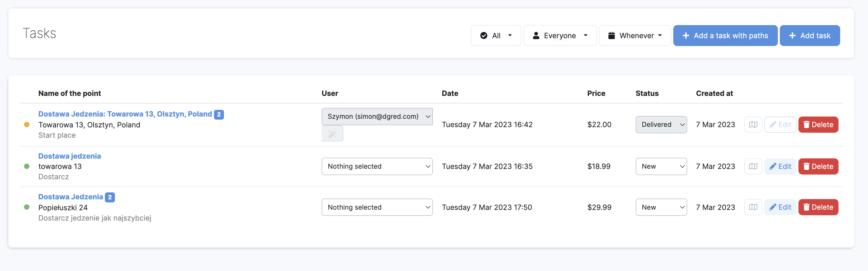This screenshot has height=271, width=868.
Task: Click badge 2 beside the Towarowa 13 title
Action: 219,114
